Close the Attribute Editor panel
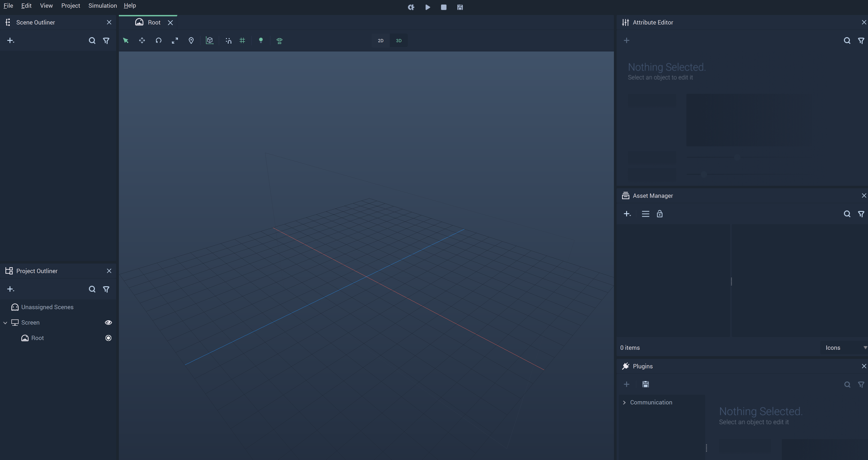This screenshot has width=868, height=460. pos(864,22)
